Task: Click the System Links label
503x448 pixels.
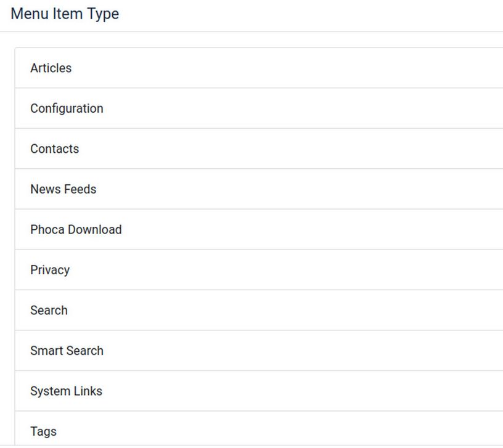Action: click(66, 391)
